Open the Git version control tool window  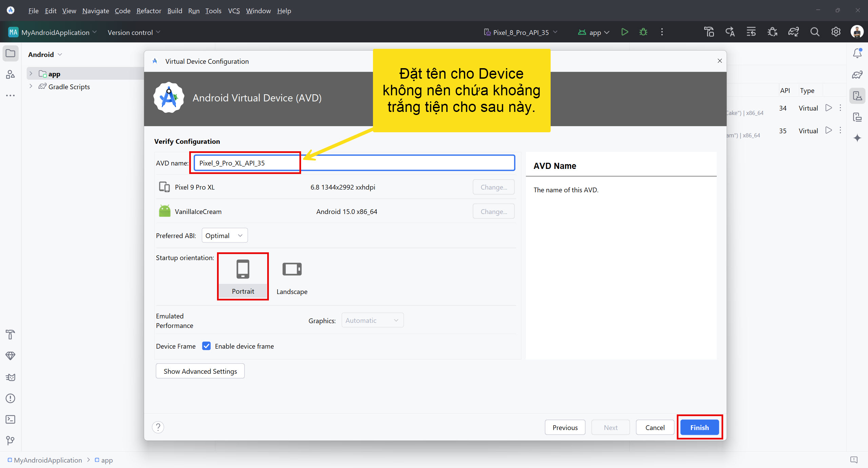(11, 441)
